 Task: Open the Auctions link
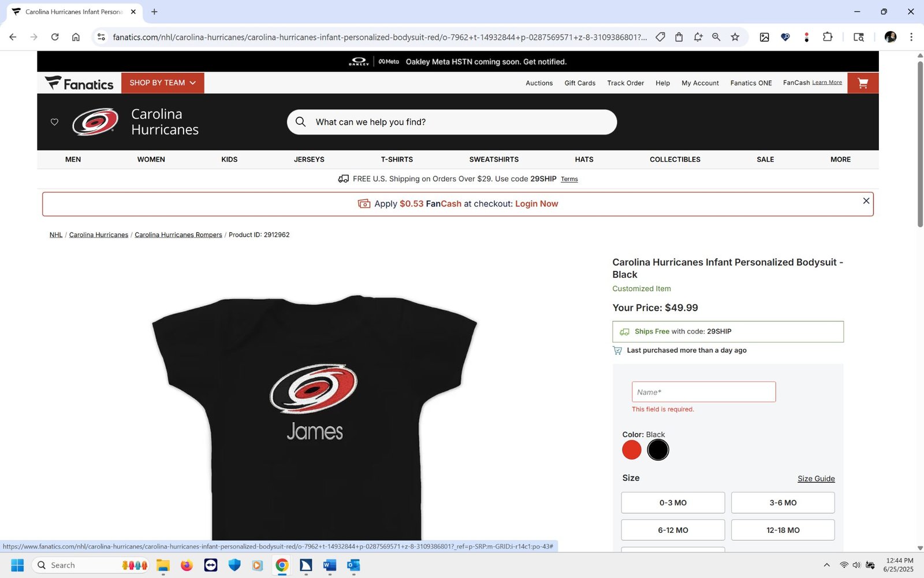click(539, 83)
